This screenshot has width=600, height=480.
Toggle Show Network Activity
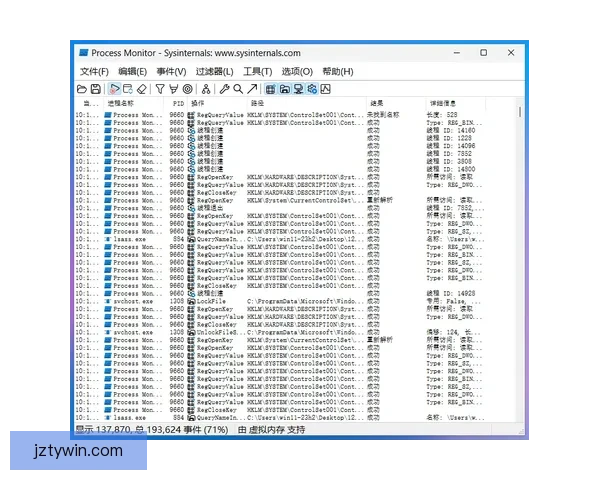(x=298, y=89)
